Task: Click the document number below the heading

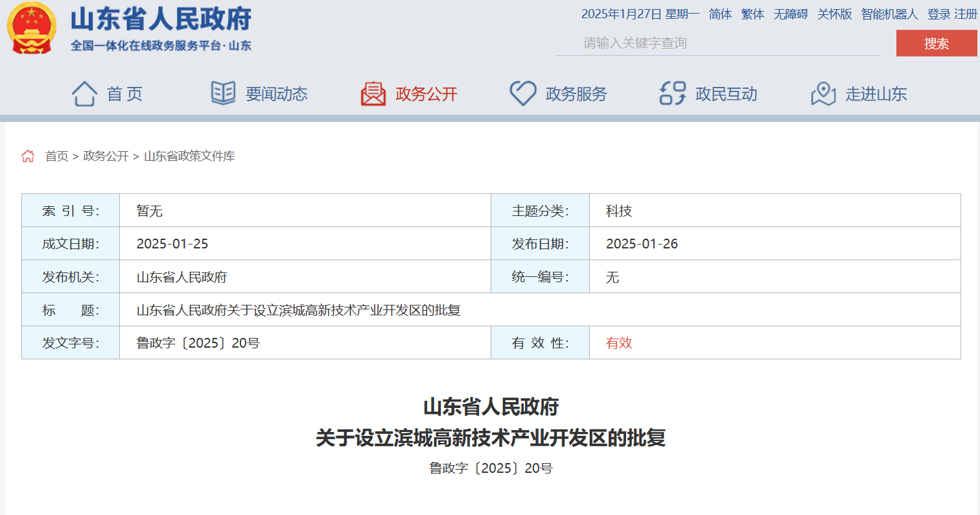Action: point(491,468)
